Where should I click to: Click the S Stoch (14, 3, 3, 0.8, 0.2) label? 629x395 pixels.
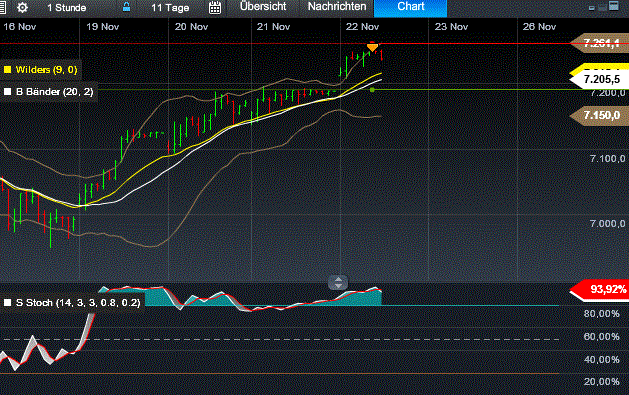click(x=78, y=303)
